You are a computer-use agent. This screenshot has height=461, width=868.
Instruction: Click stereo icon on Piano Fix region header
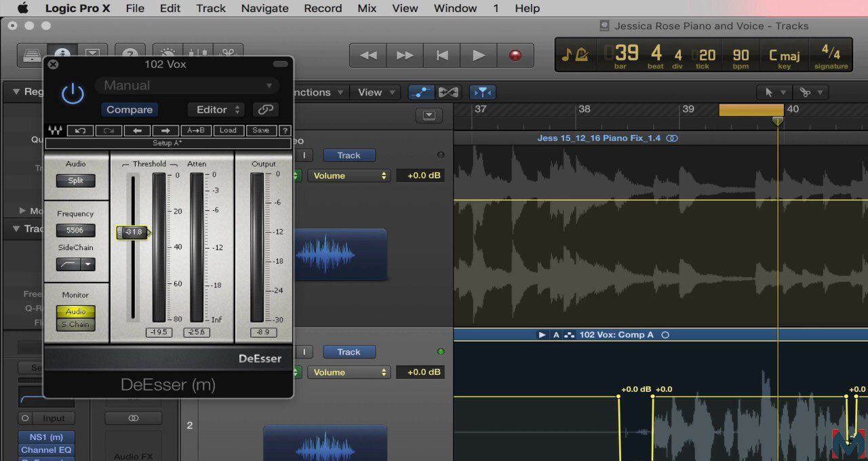(x=672, y=138)
